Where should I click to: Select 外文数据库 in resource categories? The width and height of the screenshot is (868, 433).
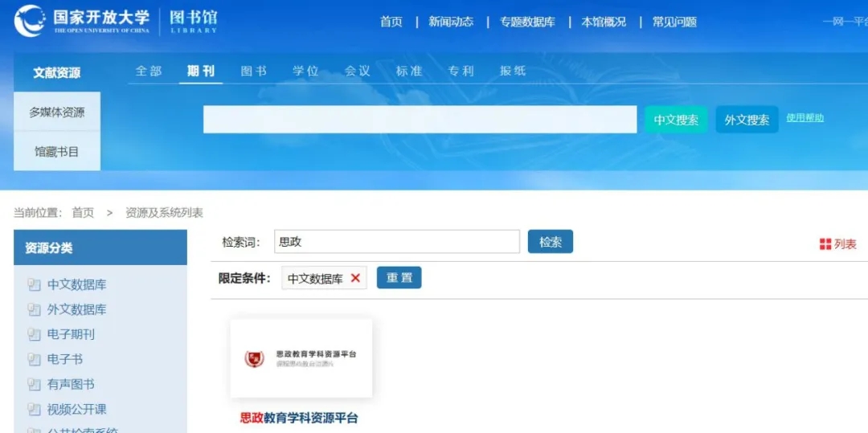(77, 309)
